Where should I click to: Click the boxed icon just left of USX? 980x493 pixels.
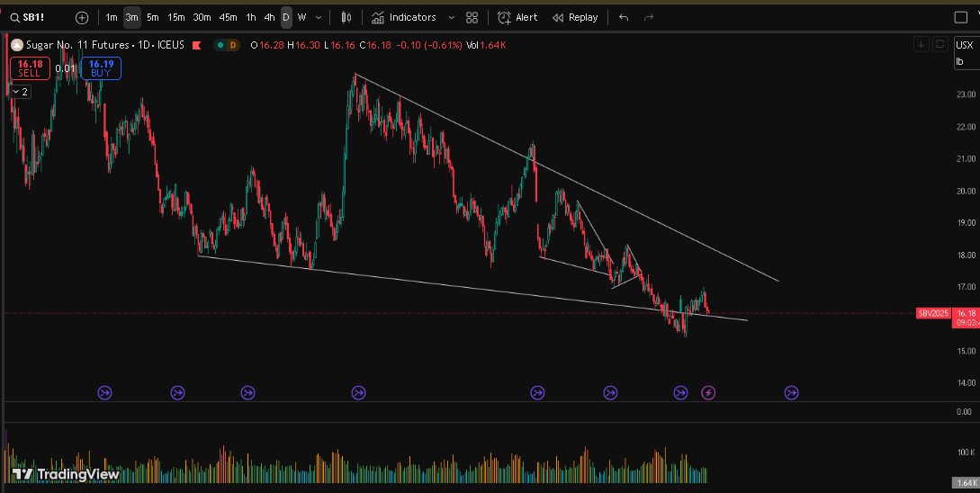(x=940, y=44)
